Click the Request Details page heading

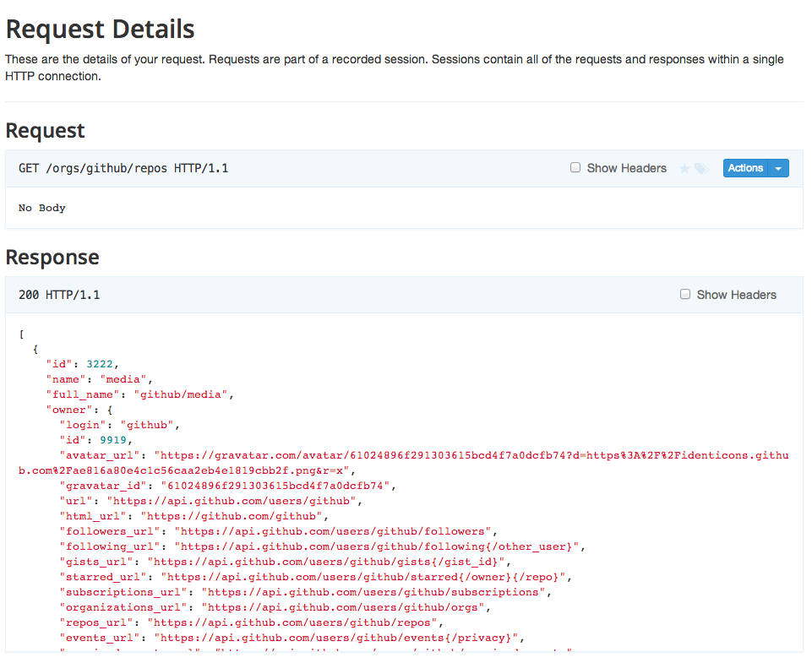pos(101,30)
